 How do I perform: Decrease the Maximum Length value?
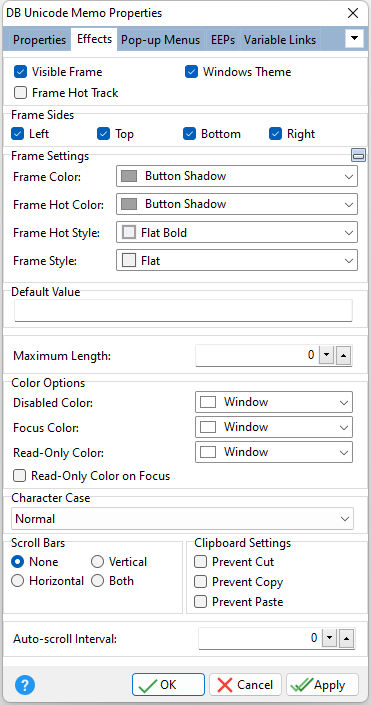(327, 356)
